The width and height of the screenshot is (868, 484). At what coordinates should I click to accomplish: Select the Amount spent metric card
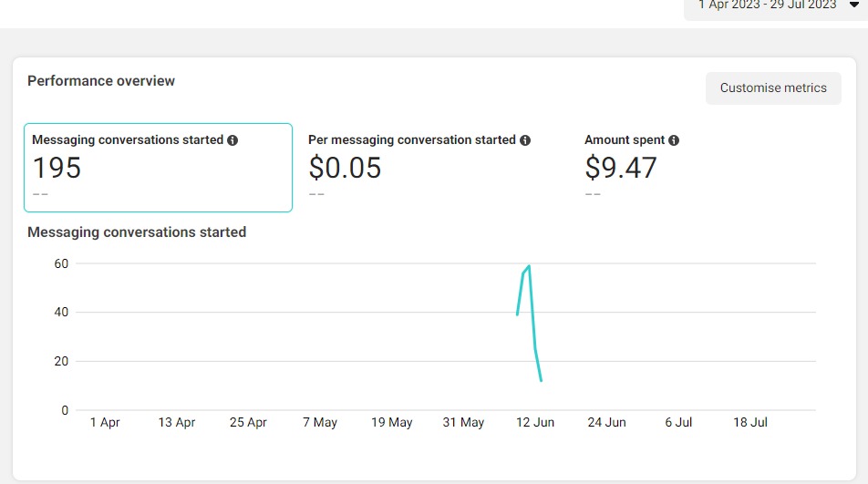[x=711, y=168]
